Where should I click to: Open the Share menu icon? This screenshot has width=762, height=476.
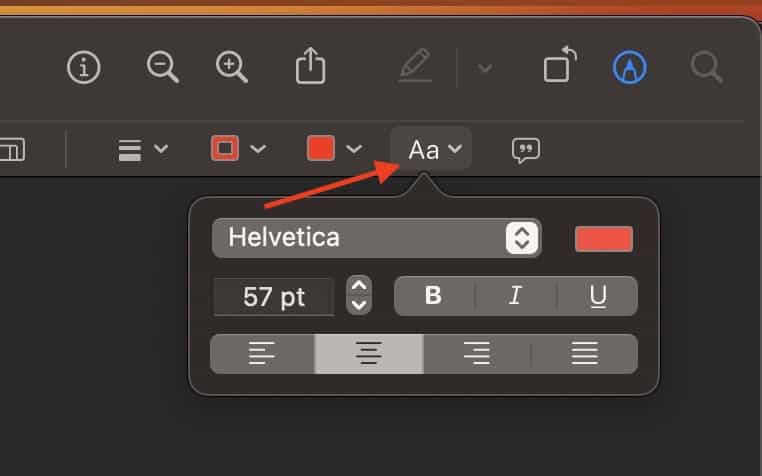point(311,67)
